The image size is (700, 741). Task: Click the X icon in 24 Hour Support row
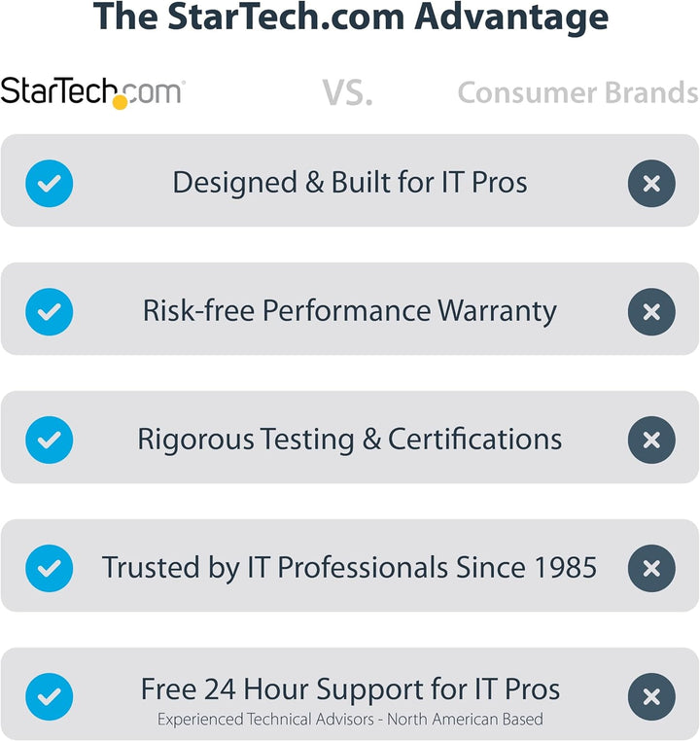(x=651, y=696)
